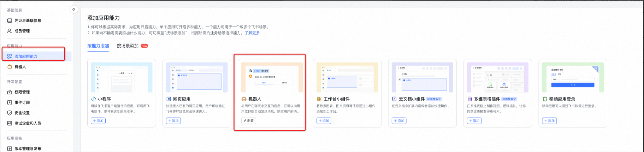Click the 事件订阅 sidebar icon
Screen dimensions: 644x152
coord(10,103)
